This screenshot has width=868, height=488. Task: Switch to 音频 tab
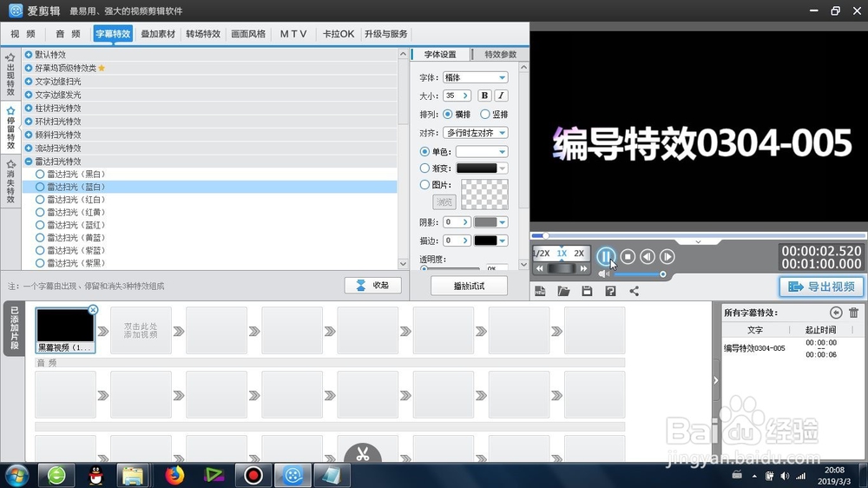(68, 34)
